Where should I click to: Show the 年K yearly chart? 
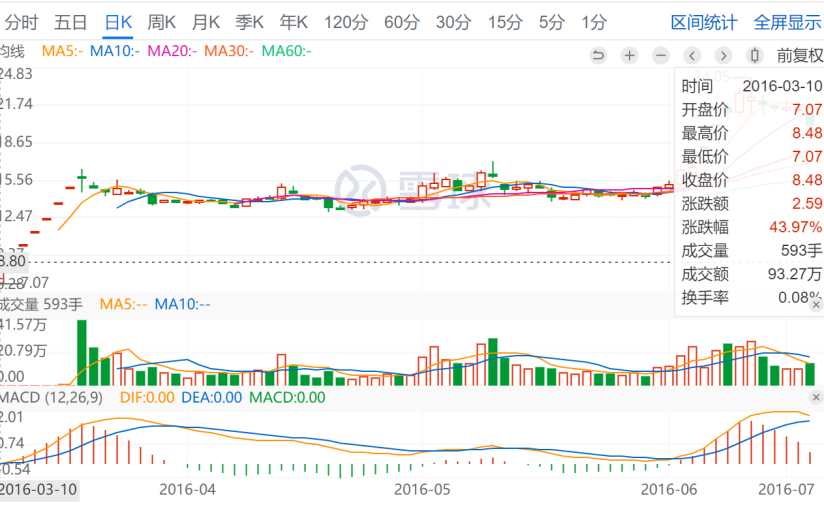pyautogui.click(x=294, y=22)
